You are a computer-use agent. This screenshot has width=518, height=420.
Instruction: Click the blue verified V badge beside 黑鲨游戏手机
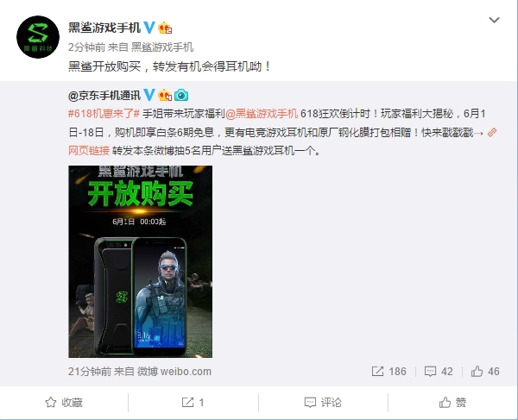point(149,28)
